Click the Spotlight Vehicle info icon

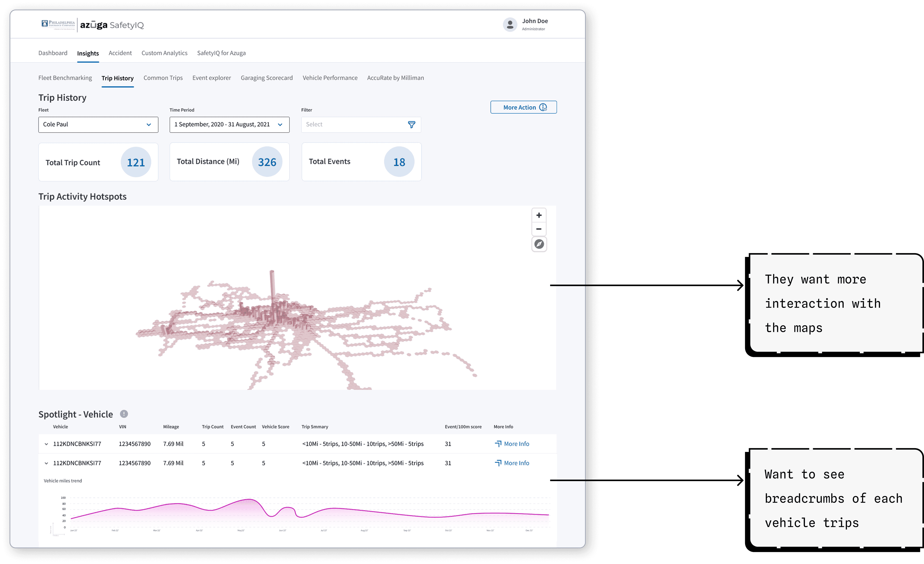pyautogui.click(x=124, y=414)
